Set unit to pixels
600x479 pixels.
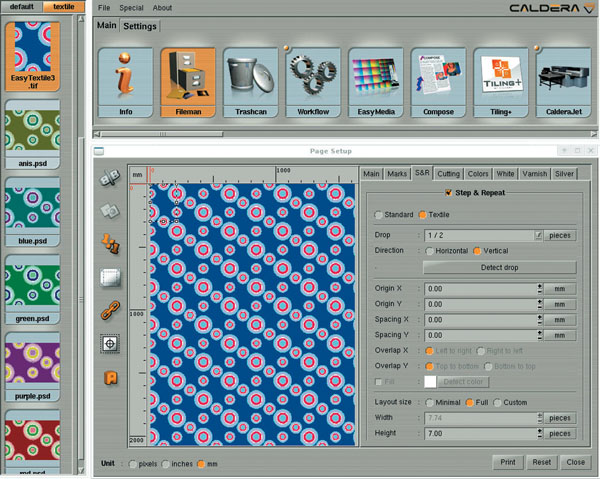133,464
